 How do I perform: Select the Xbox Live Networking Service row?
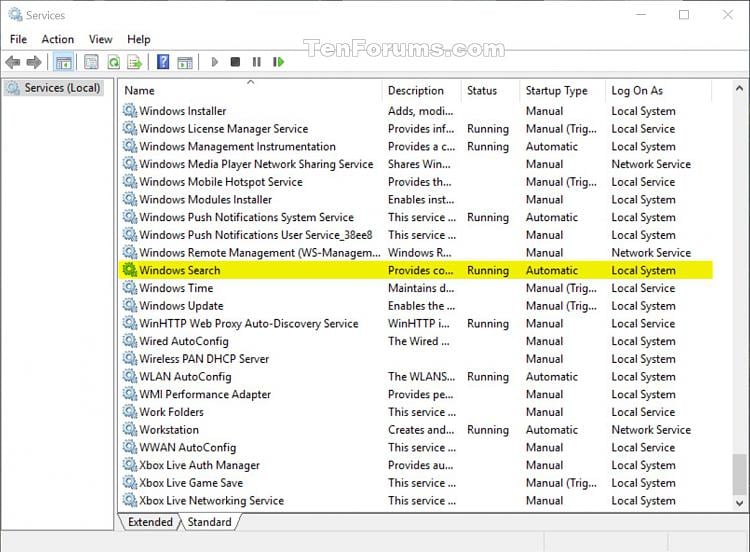click(x=416, y=500)
